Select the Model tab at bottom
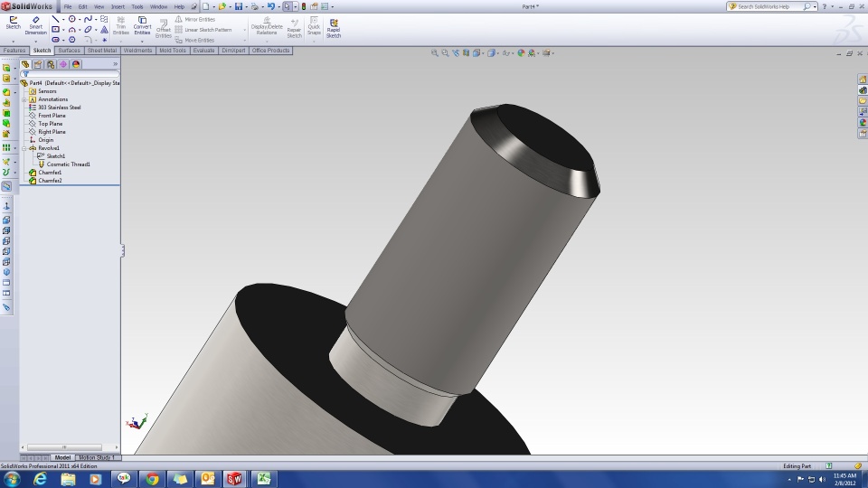This screenshot has height=488, width=868. tap(62, 457)
